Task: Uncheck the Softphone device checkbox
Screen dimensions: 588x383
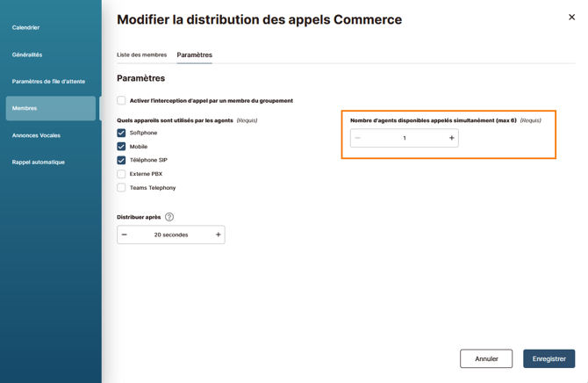Action: (121, 133)
